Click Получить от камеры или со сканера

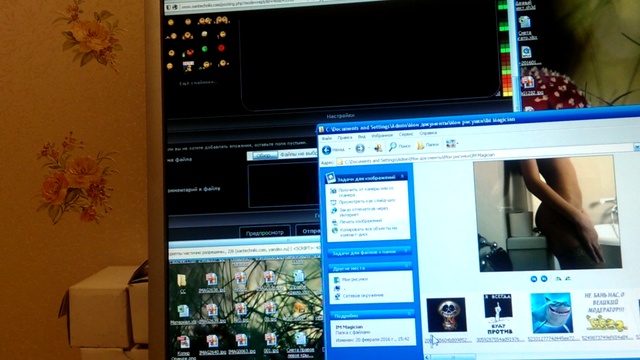coord(365,191)
